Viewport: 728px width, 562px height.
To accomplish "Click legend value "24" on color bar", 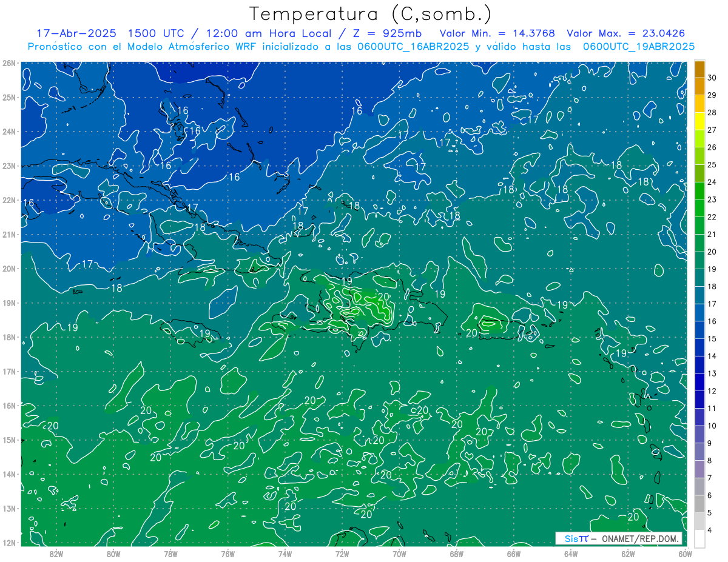I will 712,182.
